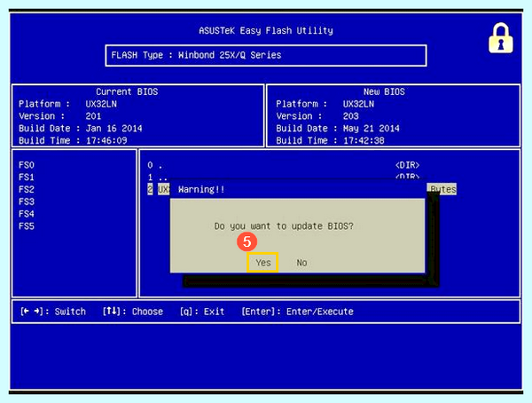Click the Enter/Execute key hint
This screenshot has height=403, width=532.
coord(298,312)
